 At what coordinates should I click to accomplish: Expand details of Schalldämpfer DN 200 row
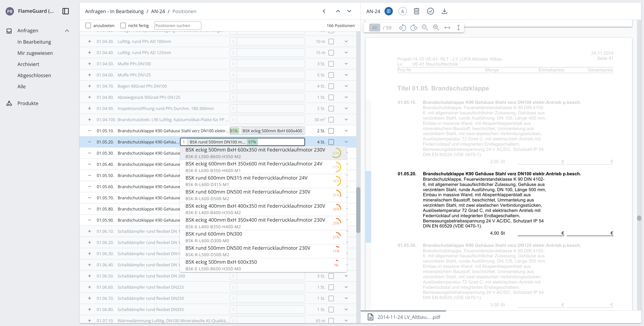(346, 276)
